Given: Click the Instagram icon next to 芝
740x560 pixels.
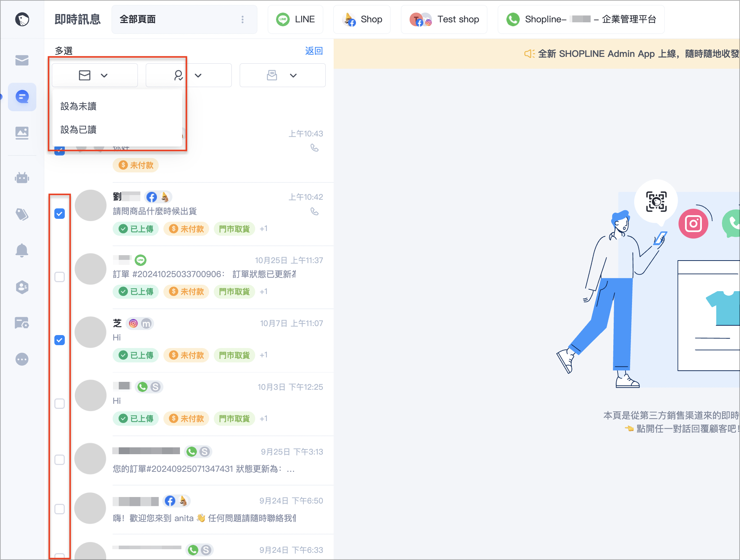Looking at the screenshot, I should 133,323.
